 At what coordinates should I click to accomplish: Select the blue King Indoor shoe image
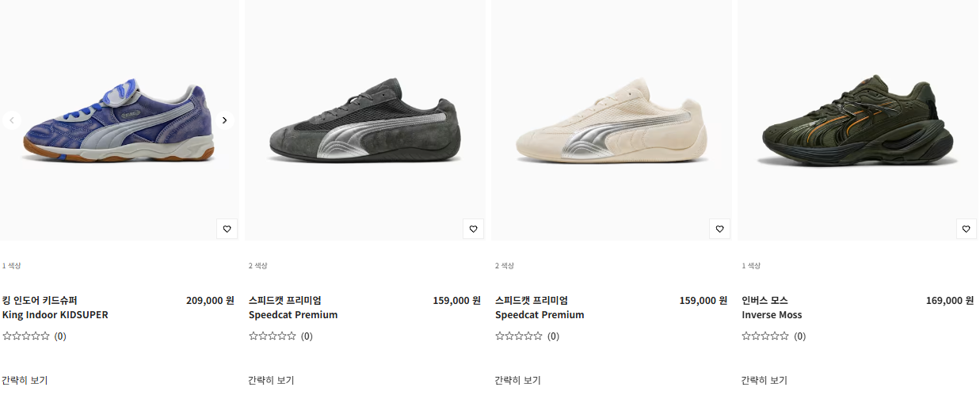(x=119, y=120)
